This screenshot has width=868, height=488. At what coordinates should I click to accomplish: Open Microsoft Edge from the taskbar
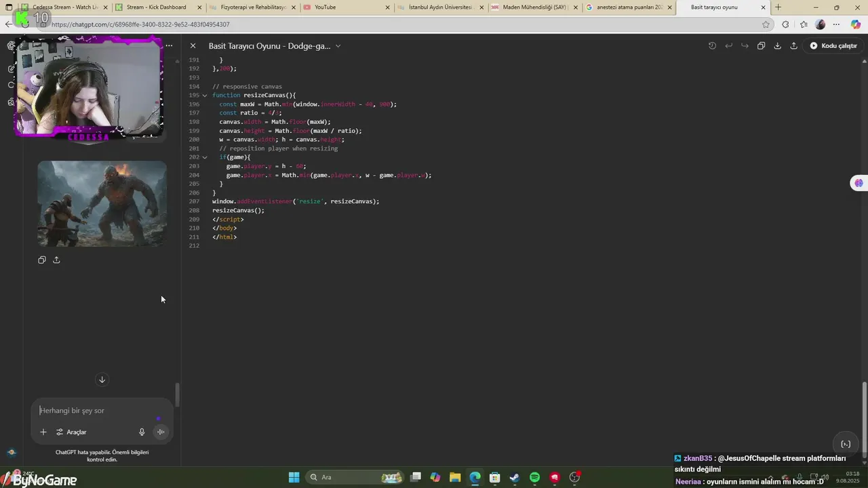click(475, 477)
